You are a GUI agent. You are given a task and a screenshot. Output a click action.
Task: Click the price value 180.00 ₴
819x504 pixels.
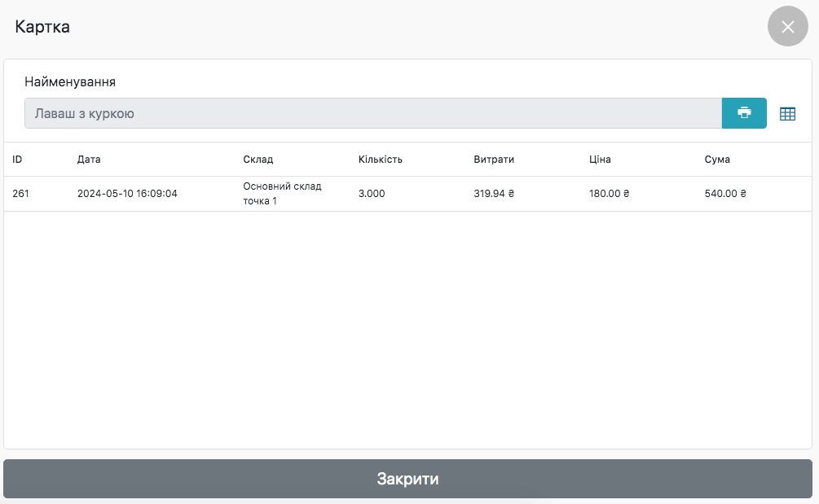tap(610, 194)
